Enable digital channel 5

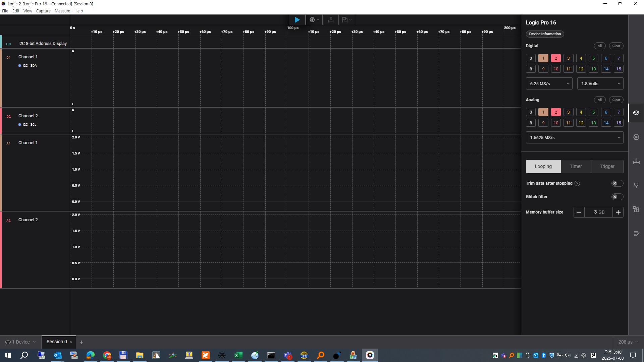[593, 58]
